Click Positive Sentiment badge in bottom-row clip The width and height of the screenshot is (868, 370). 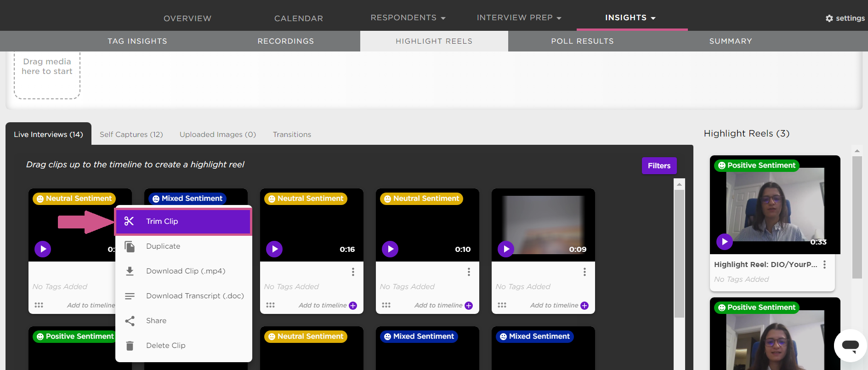74,336
